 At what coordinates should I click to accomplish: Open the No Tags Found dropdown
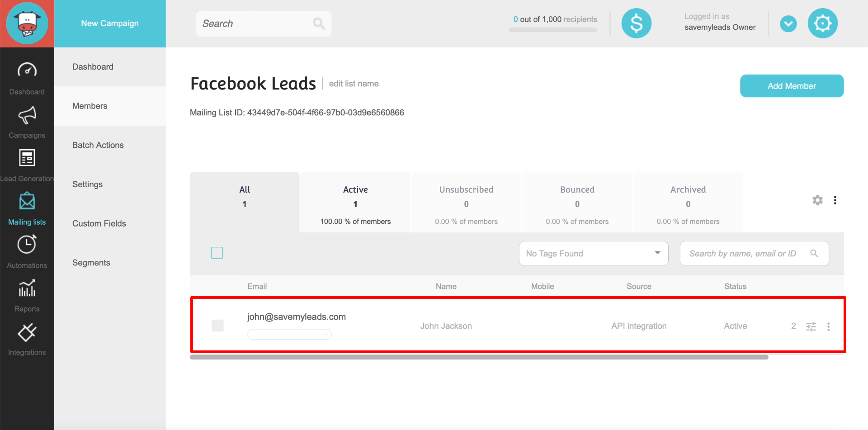(x=594, y=253)
